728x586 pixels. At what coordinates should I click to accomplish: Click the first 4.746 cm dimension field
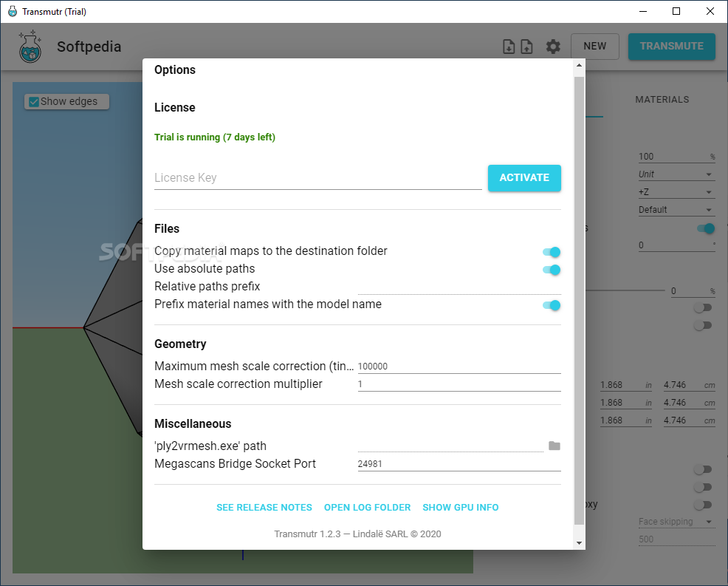point(689,385)
